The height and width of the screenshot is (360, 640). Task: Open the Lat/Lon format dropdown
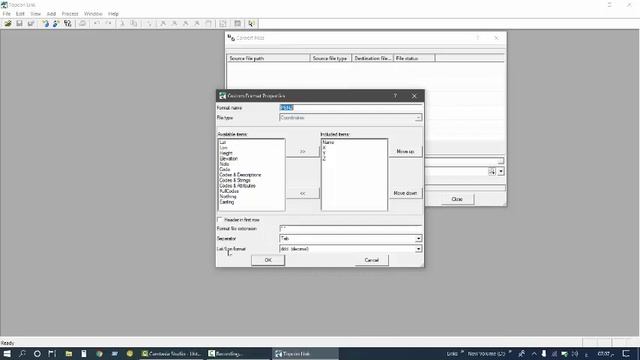tap(418, 249)
